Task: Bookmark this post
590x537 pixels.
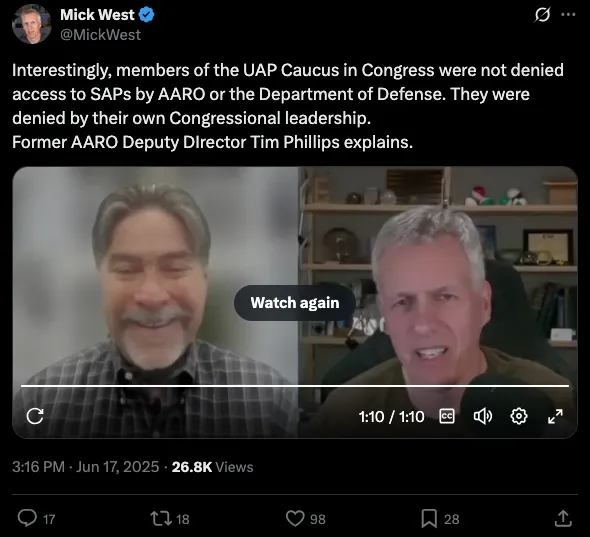Action: (x=429, y=519)
